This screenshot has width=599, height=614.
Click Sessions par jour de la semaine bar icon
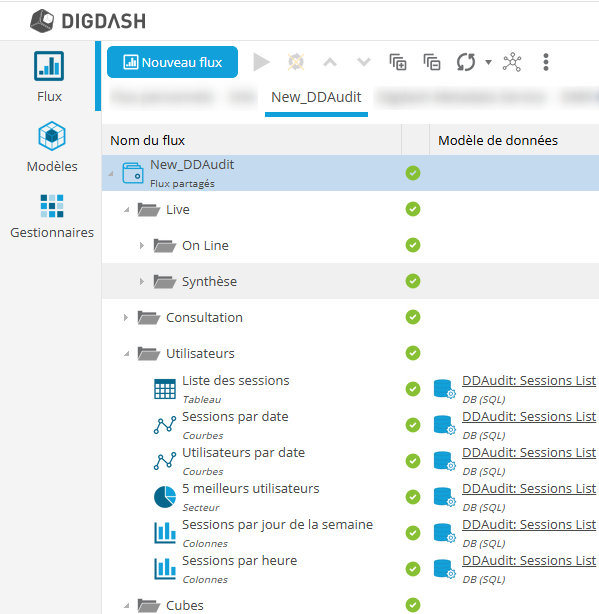(165, 533)
